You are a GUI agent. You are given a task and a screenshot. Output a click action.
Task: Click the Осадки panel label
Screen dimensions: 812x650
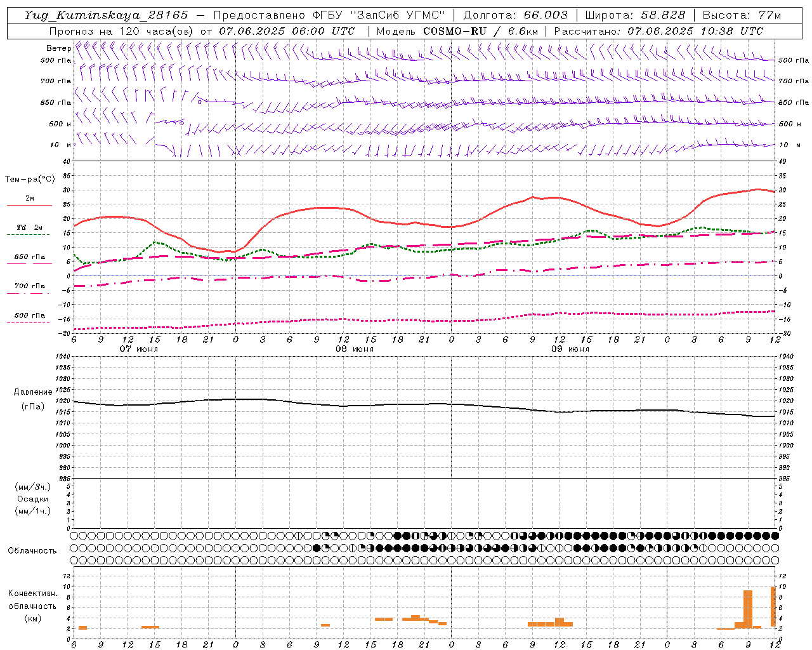pos(33,499)
